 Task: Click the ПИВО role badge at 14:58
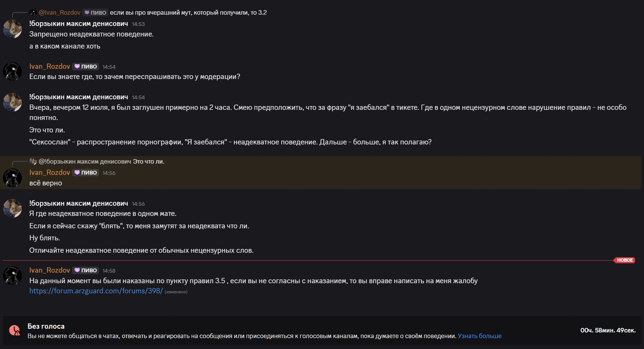(86, 270)
